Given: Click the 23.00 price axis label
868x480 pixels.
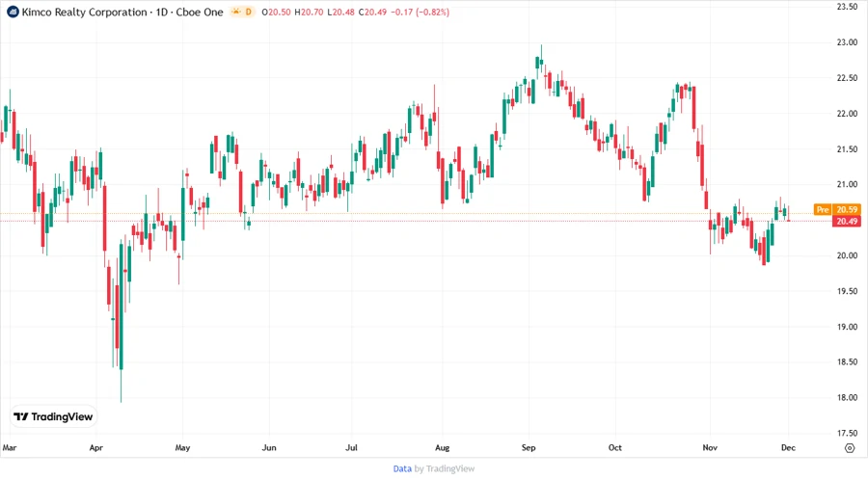Looking at the screenshot, I should 847,42.
